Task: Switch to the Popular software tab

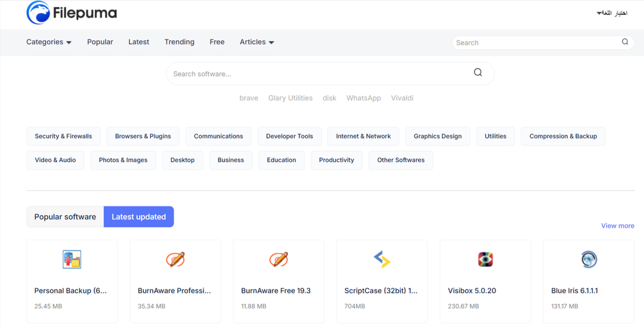Action: coord(65,216)
